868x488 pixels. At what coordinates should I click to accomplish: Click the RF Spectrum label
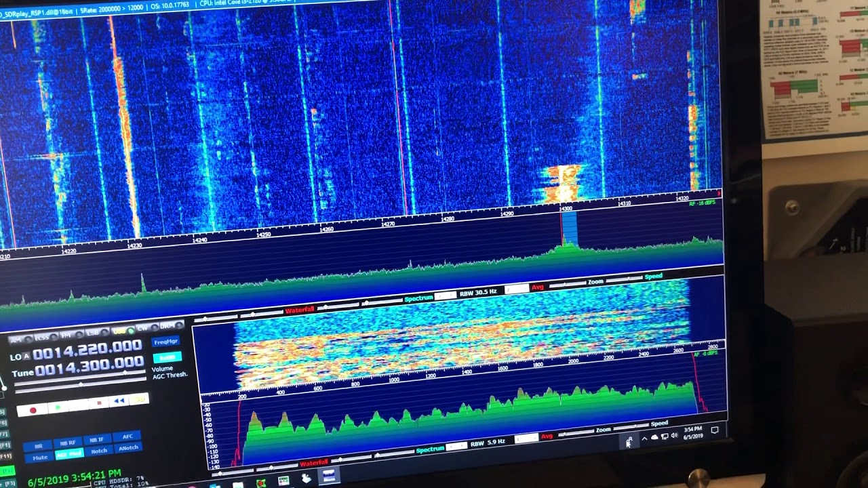coord(419,299)
